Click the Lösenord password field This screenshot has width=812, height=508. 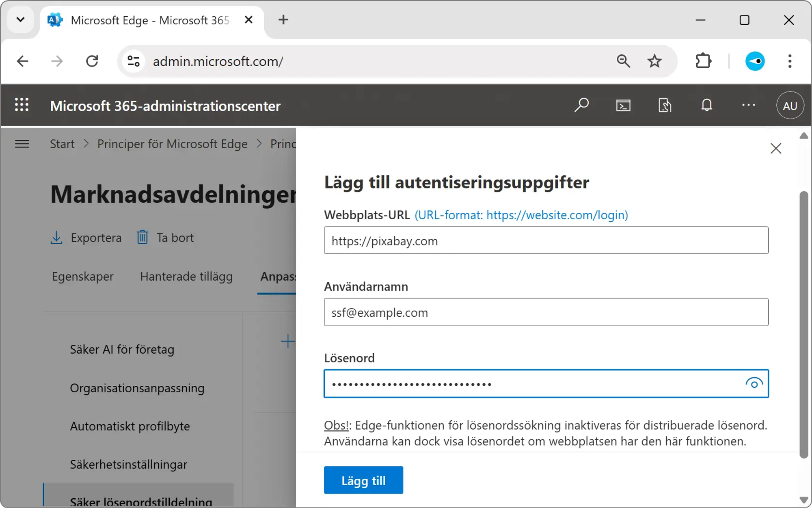click(546, 383)
